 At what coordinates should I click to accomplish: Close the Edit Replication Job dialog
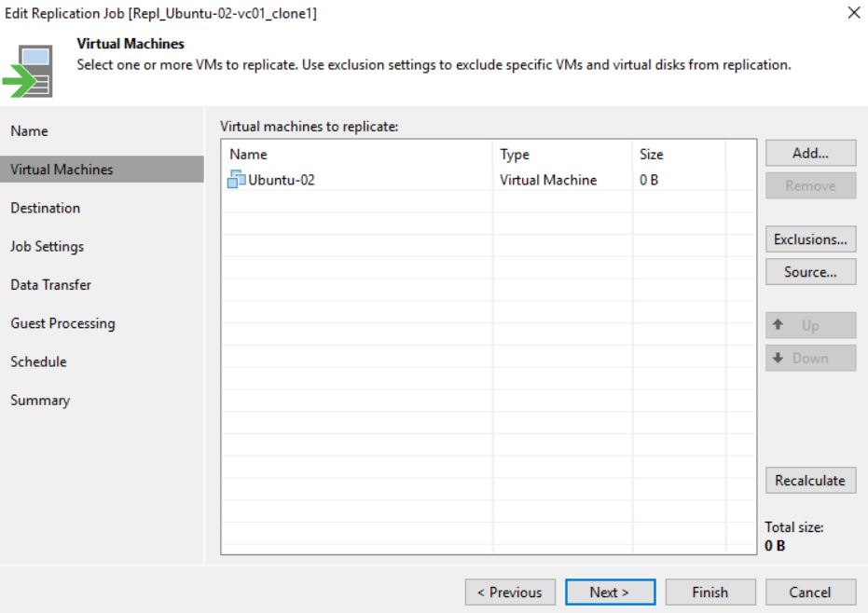pos(854,12)
